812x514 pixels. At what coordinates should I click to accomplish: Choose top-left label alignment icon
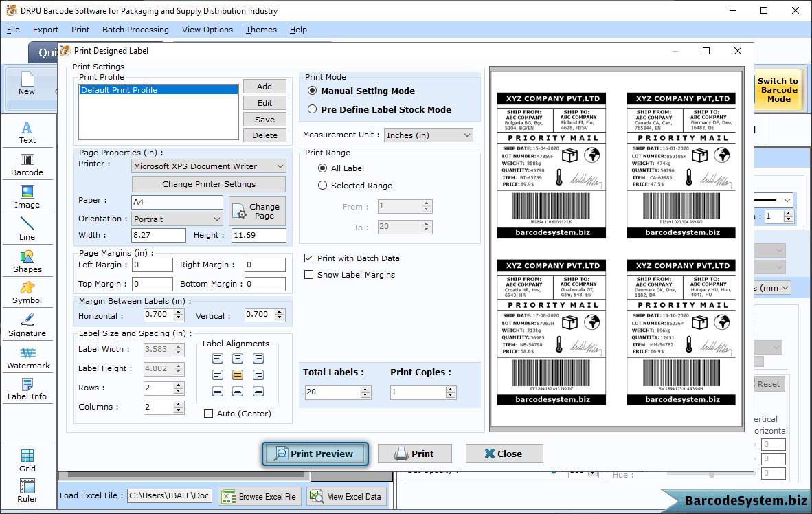[x=218, y=358]
